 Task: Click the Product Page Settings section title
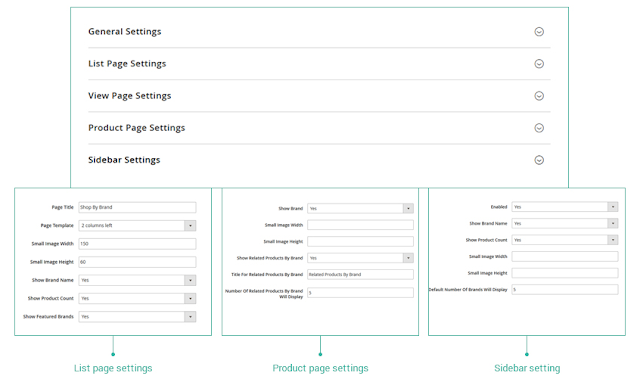[x=136, y=128]
